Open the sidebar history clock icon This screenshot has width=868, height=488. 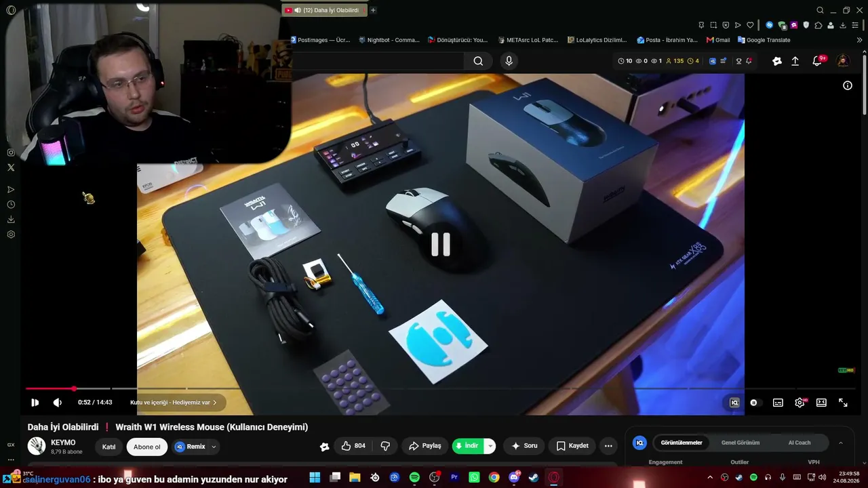[11, 205]
